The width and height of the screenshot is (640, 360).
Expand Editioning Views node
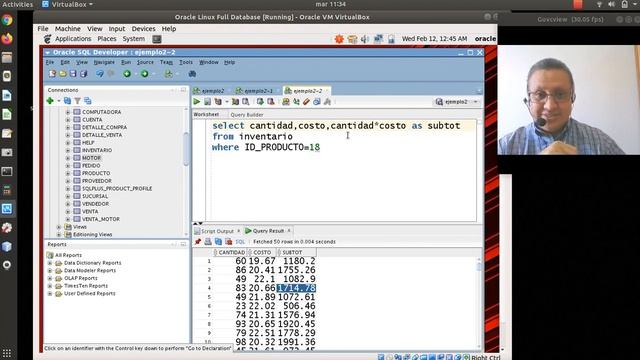[x=59, y=235]
